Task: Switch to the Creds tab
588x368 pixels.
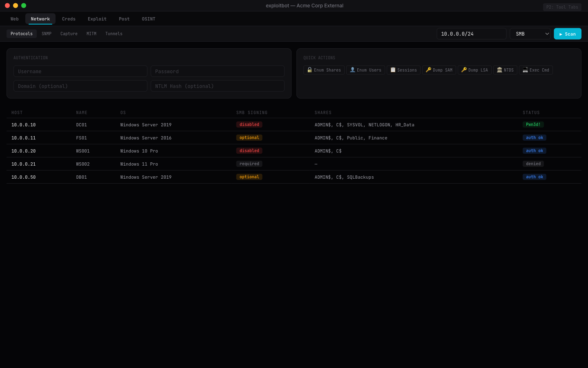Action: click(69, 19)
